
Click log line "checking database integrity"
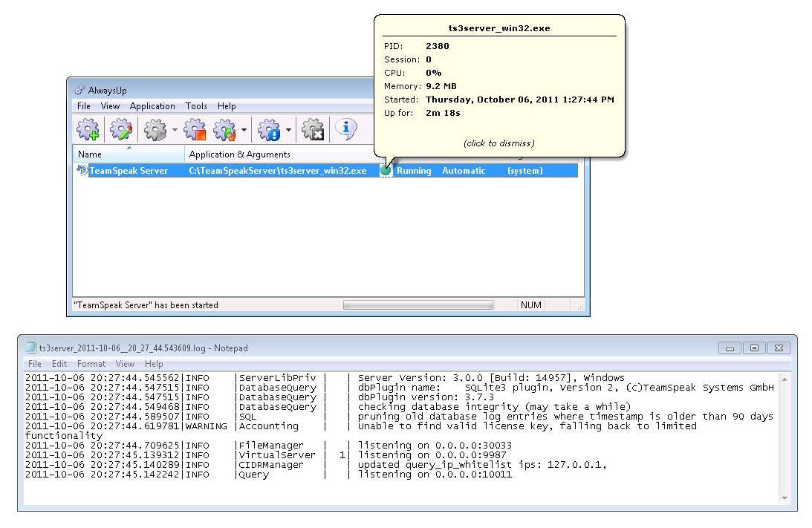[328, 406]
